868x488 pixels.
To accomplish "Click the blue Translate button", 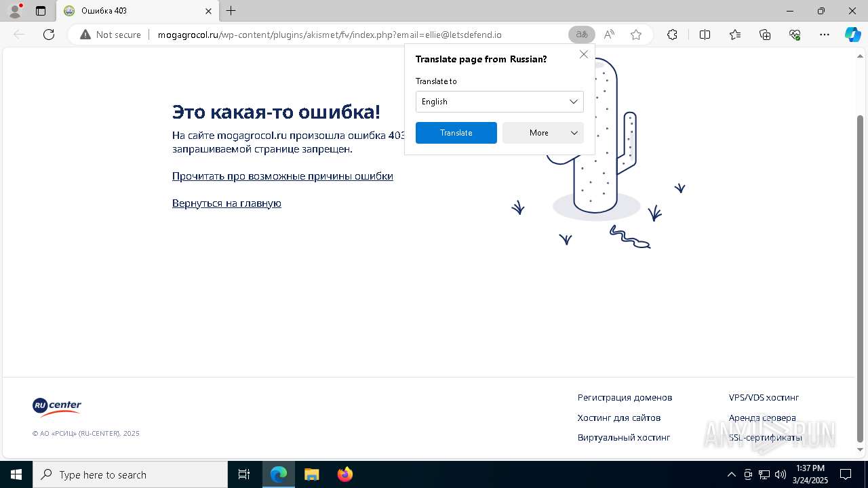I will [456, 133].
